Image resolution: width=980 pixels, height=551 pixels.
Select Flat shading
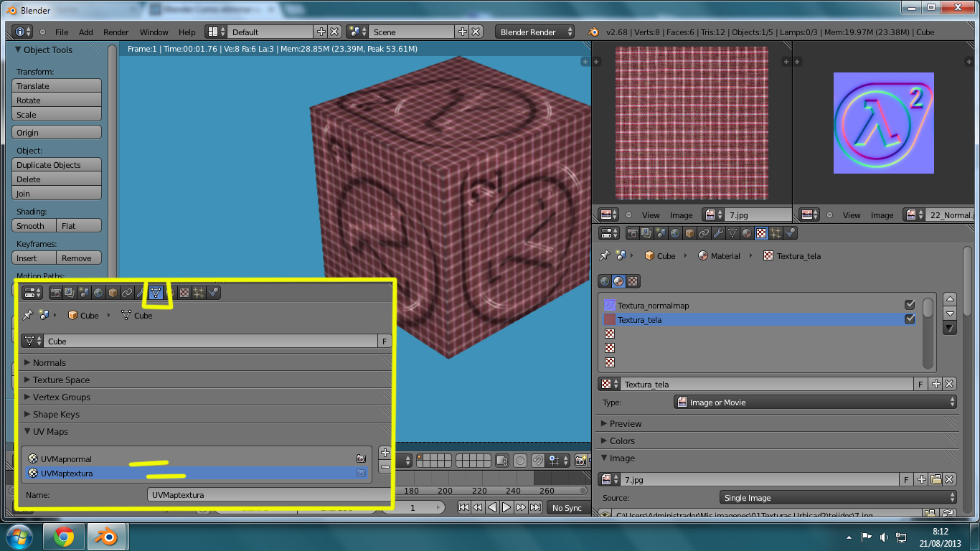[x=79, y=226]
